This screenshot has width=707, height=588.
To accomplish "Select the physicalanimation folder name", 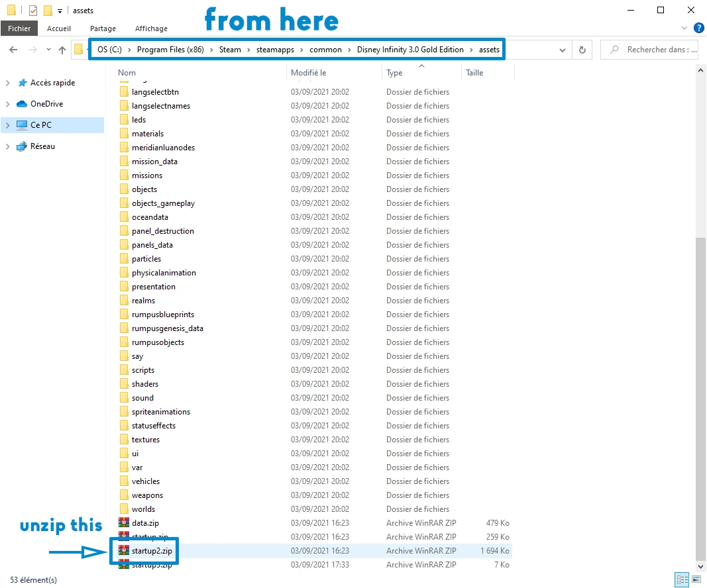I will coord(164,273).
